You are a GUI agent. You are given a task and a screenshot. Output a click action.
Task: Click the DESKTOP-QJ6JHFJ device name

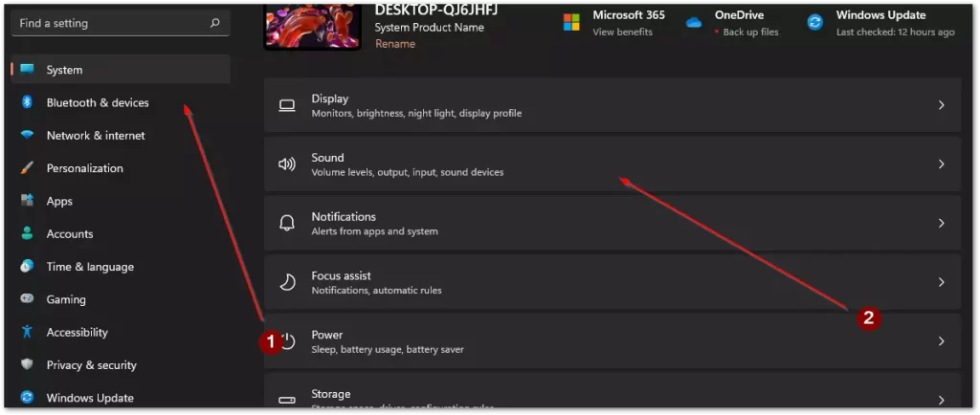(436, 10)
